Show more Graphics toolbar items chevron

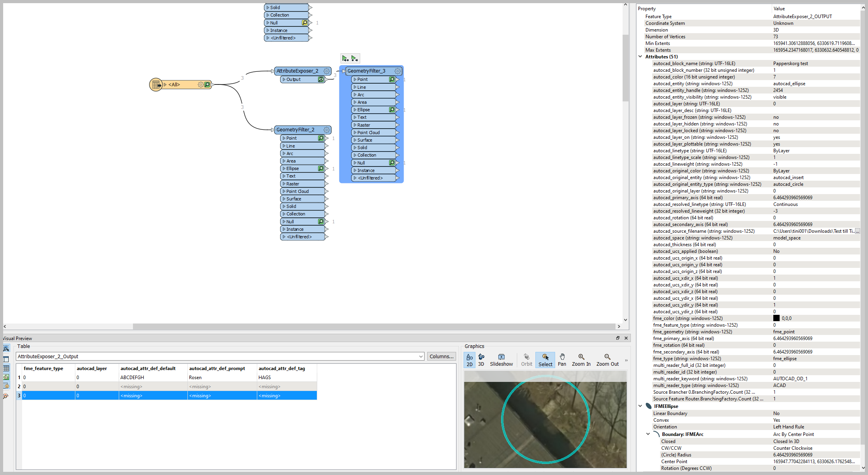pos(626,360)
